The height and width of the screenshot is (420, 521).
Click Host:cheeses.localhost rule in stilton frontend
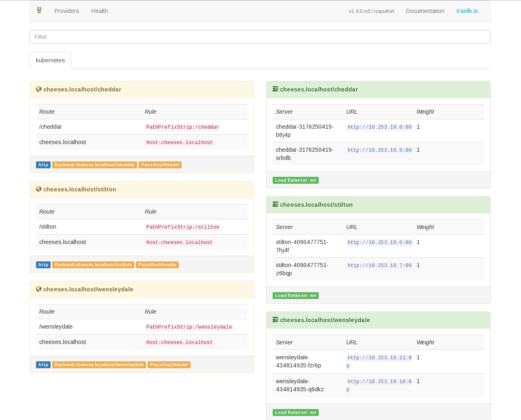coord(180,242)
